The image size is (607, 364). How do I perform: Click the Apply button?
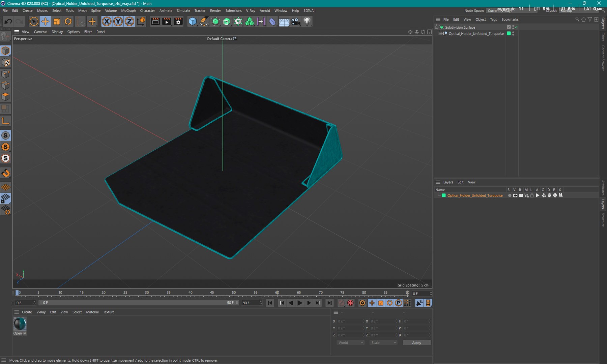point(416,343)
